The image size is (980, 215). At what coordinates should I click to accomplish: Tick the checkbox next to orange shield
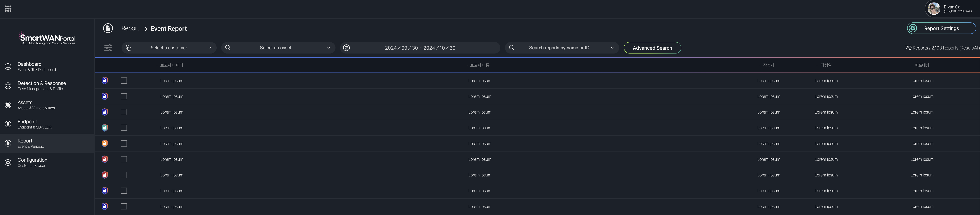[x=124, y=143]
